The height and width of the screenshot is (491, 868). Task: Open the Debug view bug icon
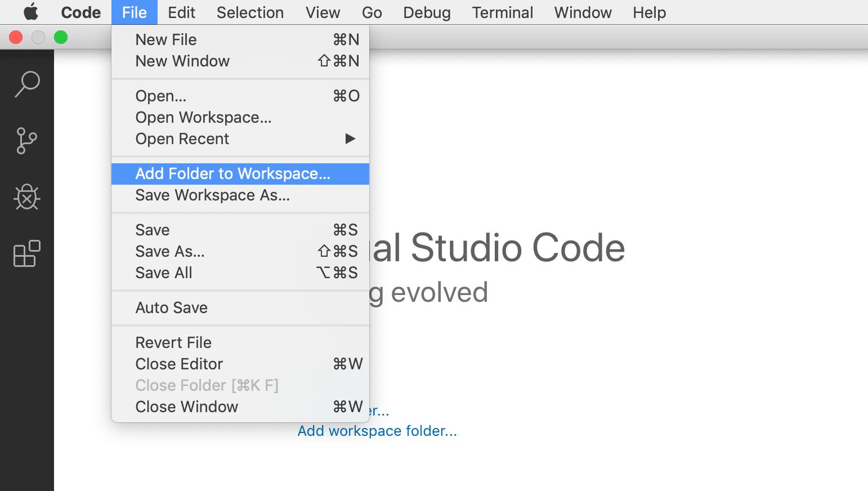[27, 197]
